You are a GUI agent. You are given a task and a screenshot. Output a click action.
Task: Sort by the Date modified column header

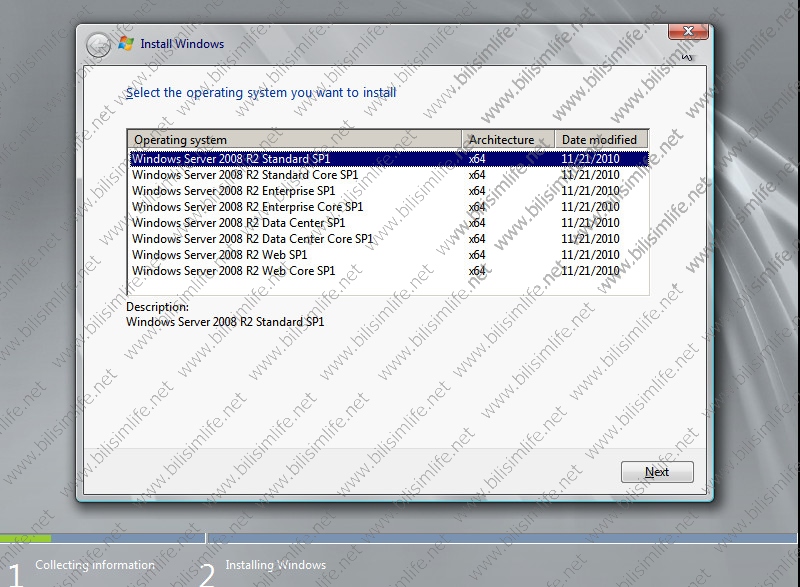(602, 139)
